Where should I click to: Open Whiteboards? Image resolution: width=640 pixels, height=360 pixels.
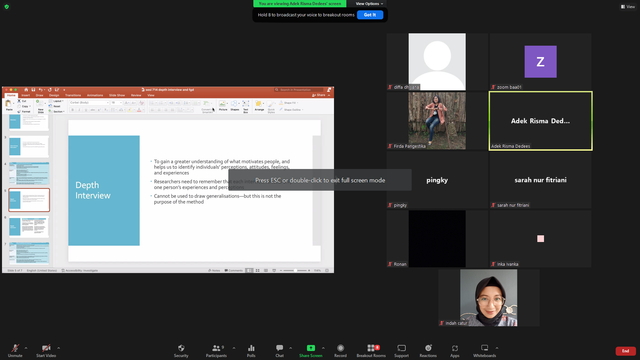coord(484,350)
